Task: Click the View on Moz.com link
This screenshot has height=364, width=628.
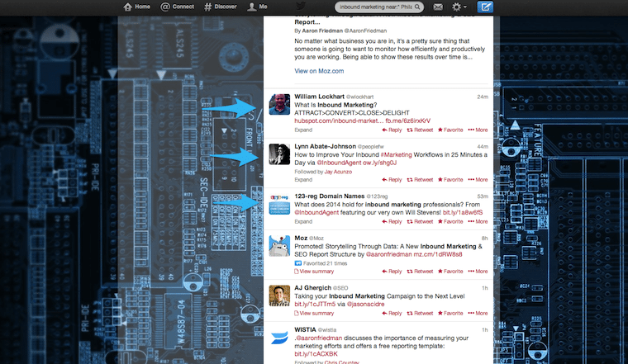Action: pos(318,71)
